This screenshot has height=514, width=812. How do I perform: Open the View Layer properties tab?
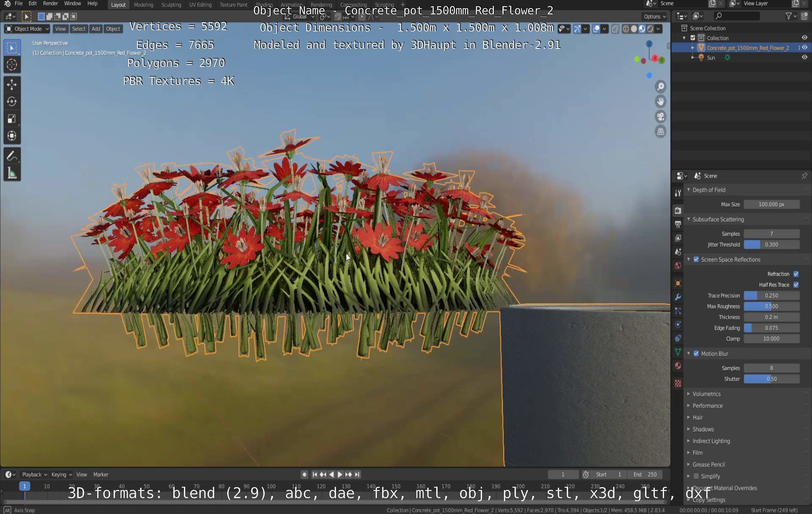678,238
